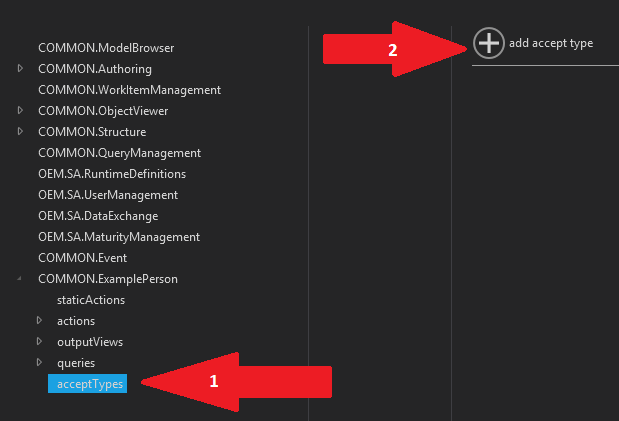This screenshot has width=619, height=421.
Task: Select COMMON.QueryManagement in the tree
Action: 119,153
